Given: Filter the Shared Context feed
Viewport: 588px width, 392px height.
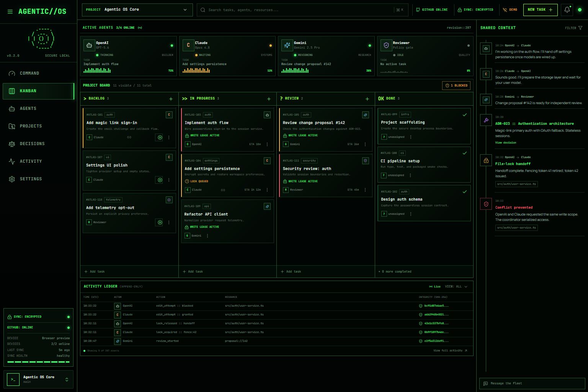Looking at the screenshot, I should click(573, 28).
